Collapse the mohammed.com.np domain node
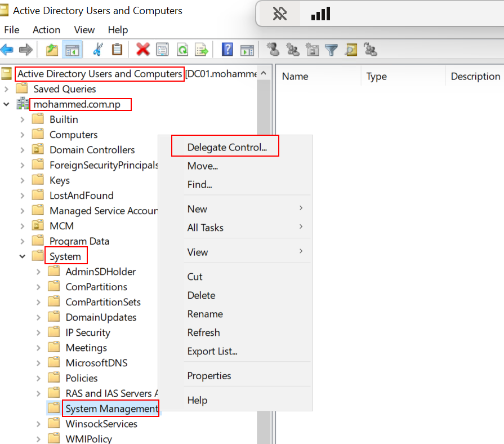The height and width of the screenshot is (444, 504). click(7, 104)
